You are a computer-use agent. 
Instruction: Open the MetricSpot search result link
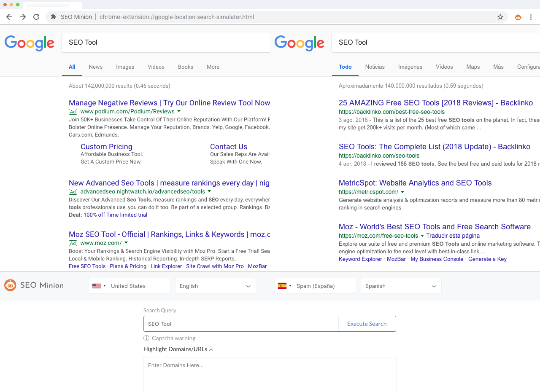click(415, 183)
